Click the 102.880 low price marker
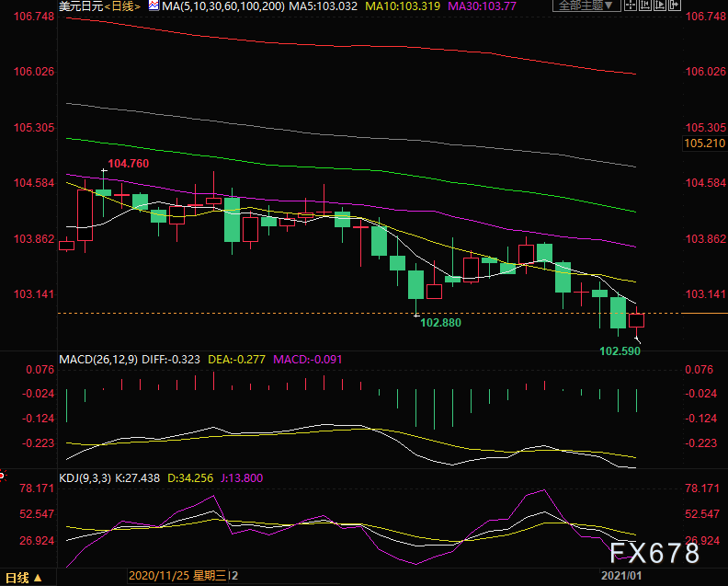The height and width of the screenshot is (586, 728). coord(440,323)
